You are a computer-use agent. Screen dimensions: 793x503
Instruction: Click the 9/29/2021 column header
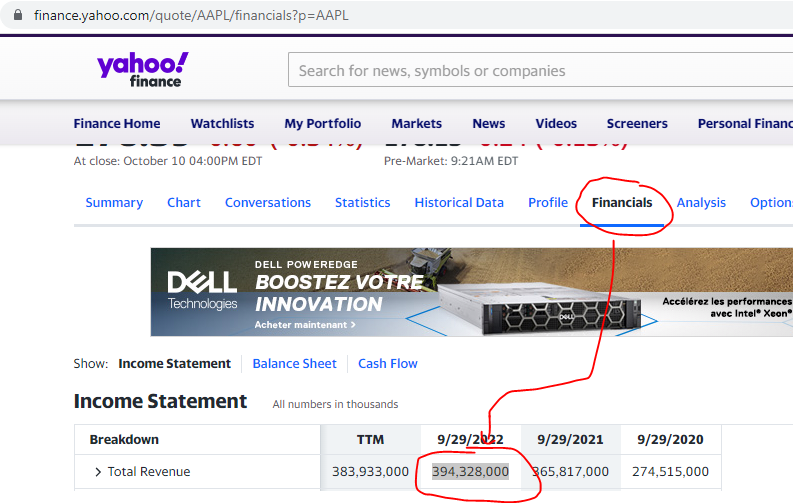coord(570,439)
